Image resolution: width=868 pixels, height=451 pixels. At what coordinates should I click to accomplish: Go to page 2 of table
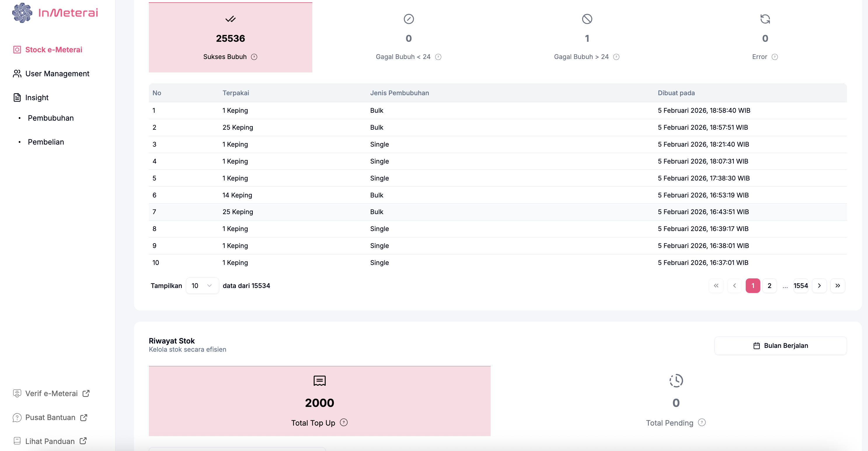coord(769,286)
